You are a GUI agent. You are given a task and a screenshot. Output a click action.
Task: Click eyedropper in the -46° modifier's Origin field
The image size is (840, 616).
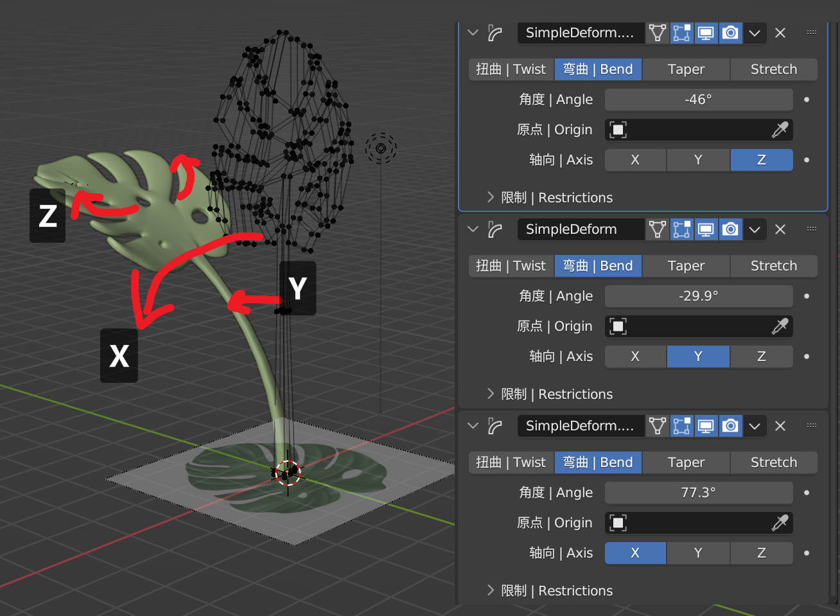(x=780, y=130)
